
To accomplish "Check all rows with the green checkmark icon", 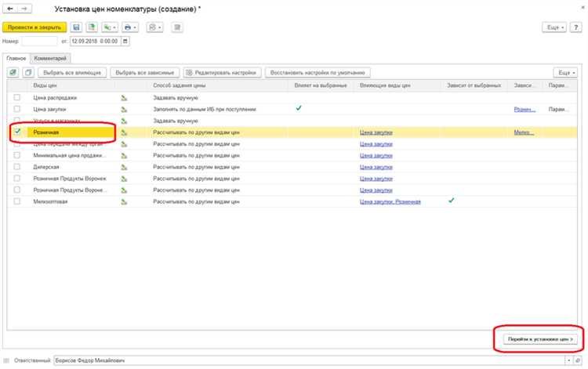I will [x=13, y=72].
